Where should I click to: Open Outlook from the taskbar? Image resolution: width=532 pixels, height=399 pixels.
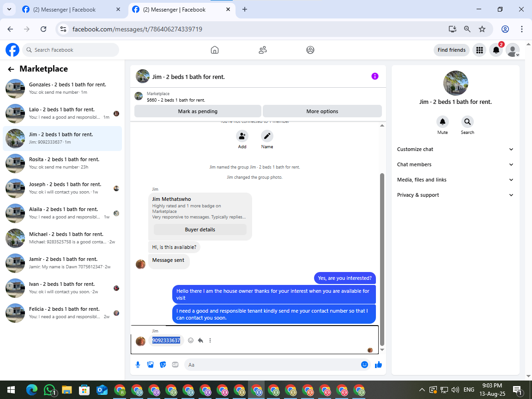[102, 390]
